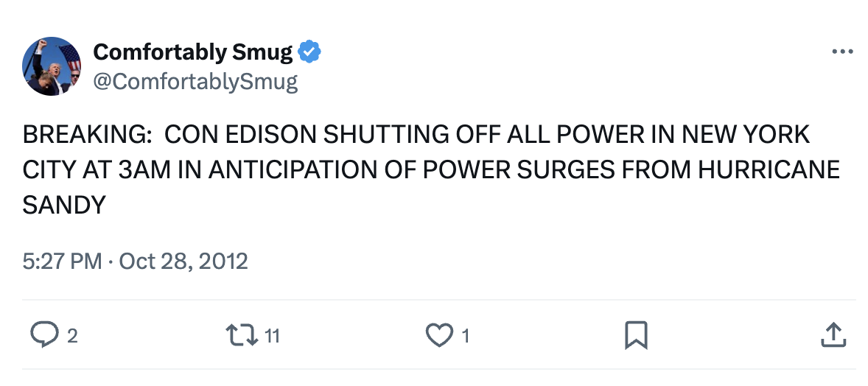
Task: Visit the @ComfortablySmug handle link
Action: [195, 82]
